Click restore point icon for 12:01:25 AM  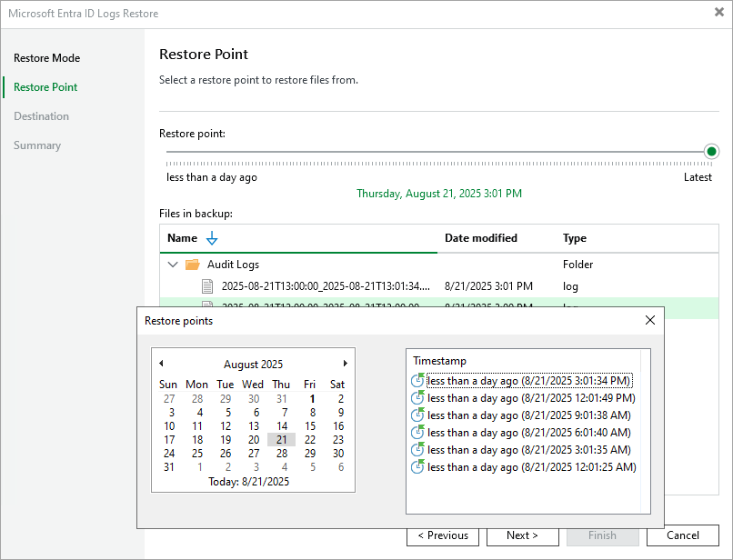pos(418,467)
